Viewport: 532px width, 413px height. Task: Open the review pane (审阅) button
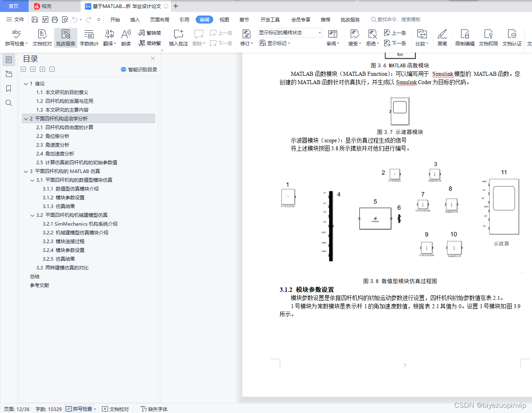(333, 38)
